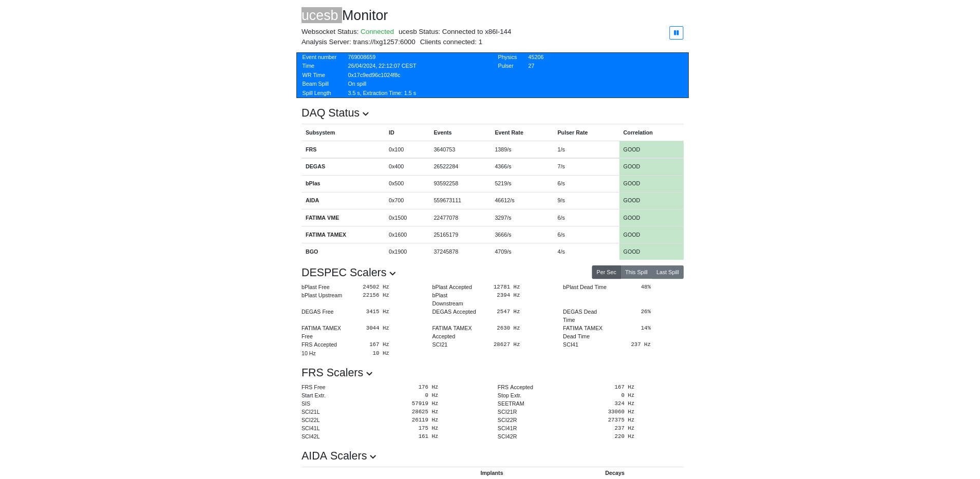Collapse the DESPEC Scalers section
This screenshot has width=980, height=479.
click(393, 274)
